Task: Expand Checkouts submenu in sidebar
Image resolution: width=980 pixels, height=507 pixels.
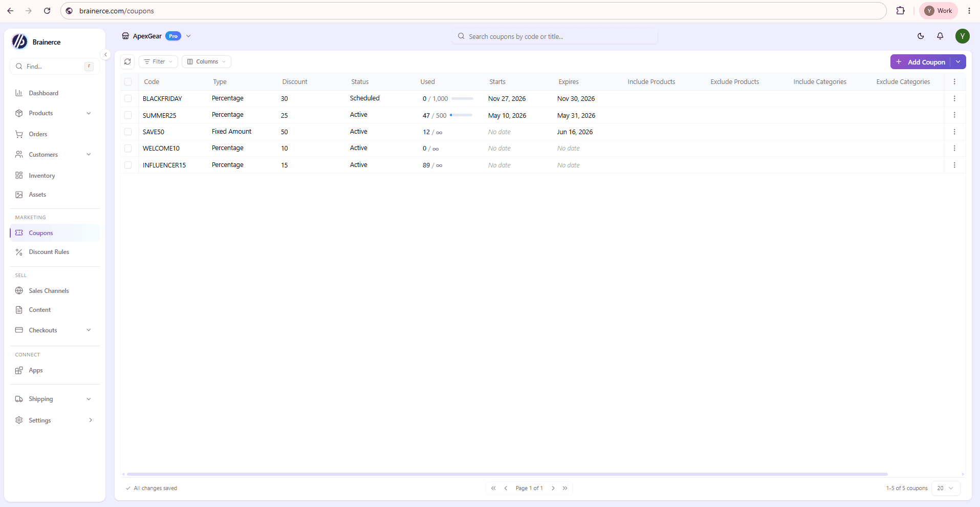Action: pos(89,330)
